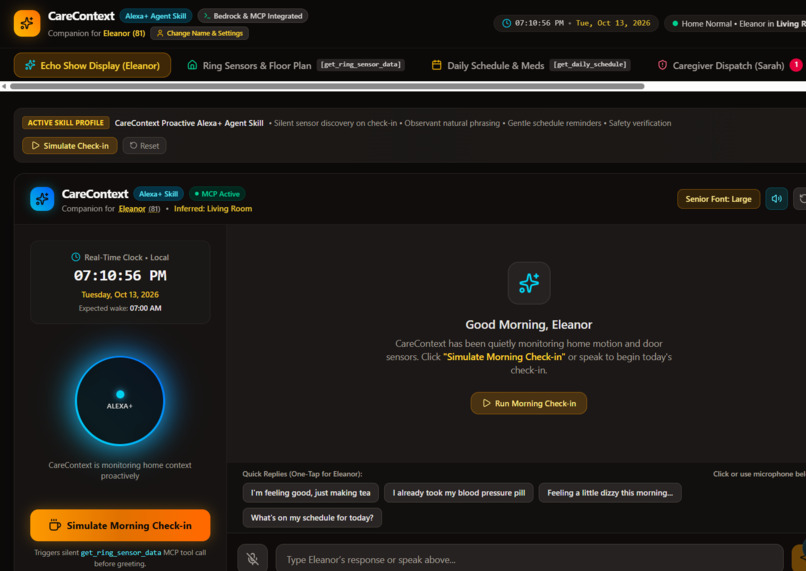The image size is (806, 571).
Task: Select quick reply "I already took my blood pressure pill"
Action: tap(459, 493)
